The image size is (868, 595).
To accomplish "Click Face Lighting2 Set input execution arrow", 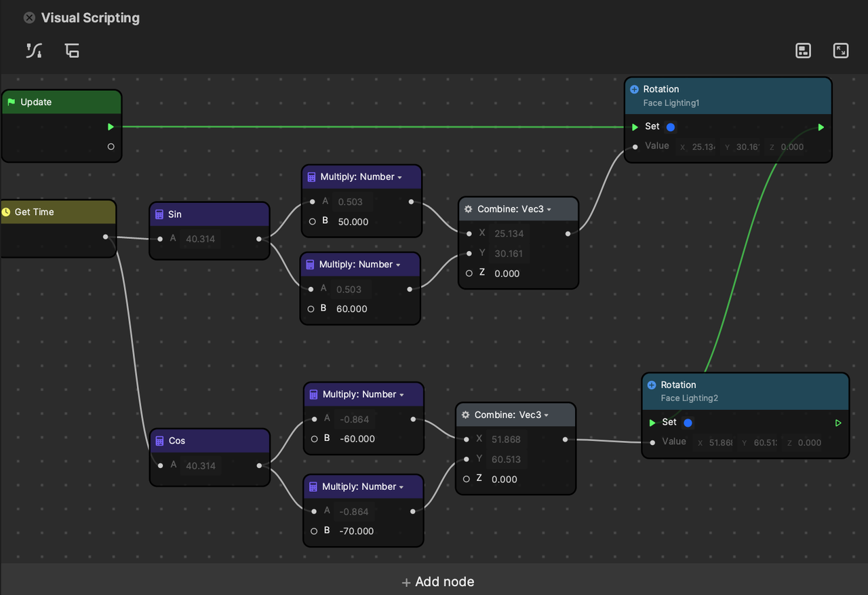I will [652, 423].
